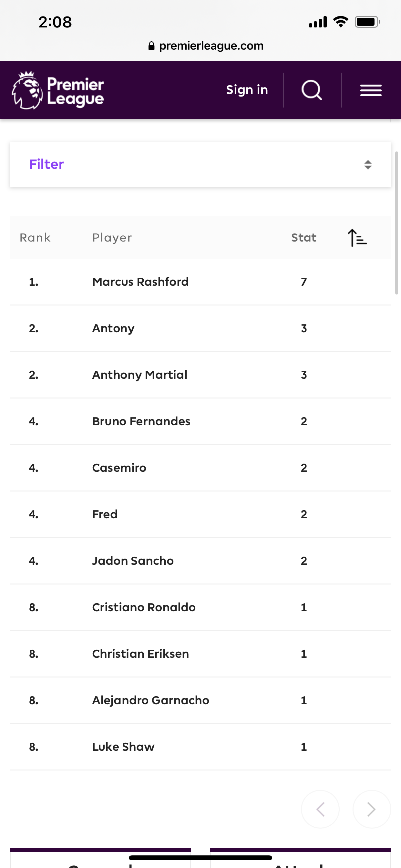The image size is (401, 868).
Task: Tap the Premier League lion logo
Action: point(27,90)
